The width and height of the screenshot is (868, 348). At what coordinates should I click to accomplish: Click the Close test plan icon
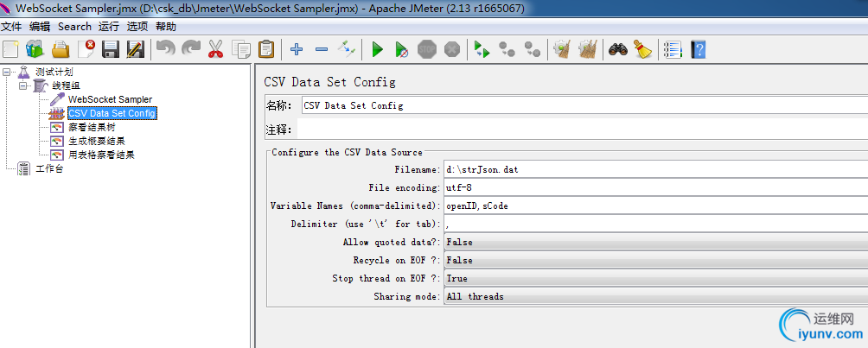coord(86,49)
